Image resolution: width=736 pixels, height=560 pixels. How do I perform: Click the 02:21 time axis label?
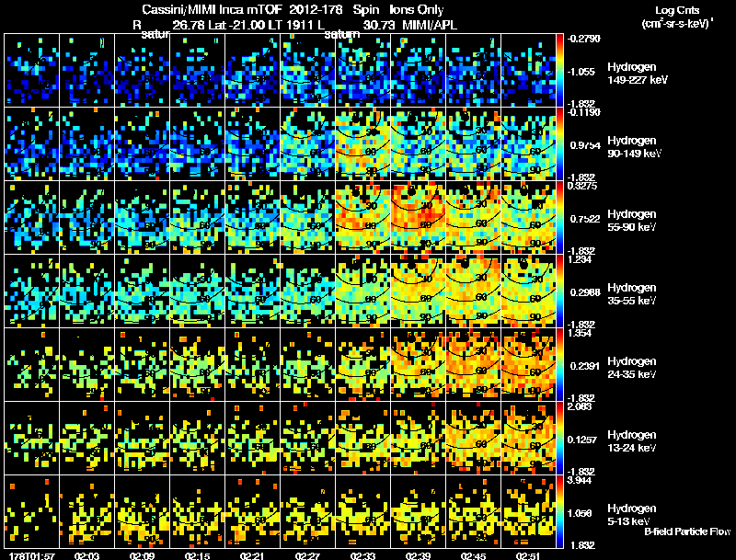pyautogui.click(x=252, y=556)
